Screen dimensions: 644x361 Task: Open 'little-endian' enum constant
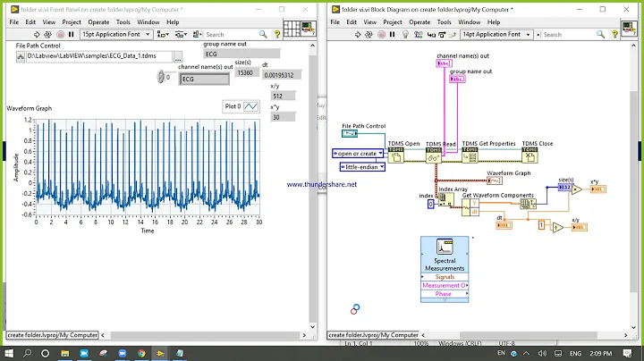[362, 167]
